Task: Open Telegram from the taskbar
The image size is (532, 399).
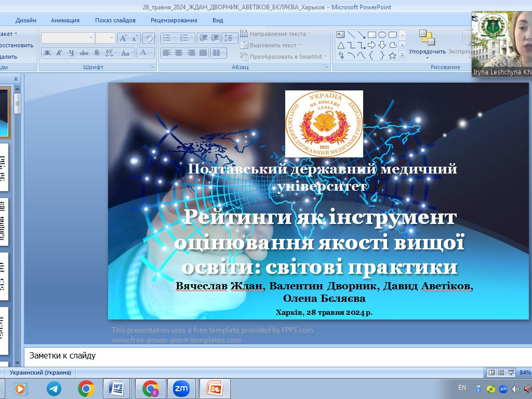Action: click(54, 389)
